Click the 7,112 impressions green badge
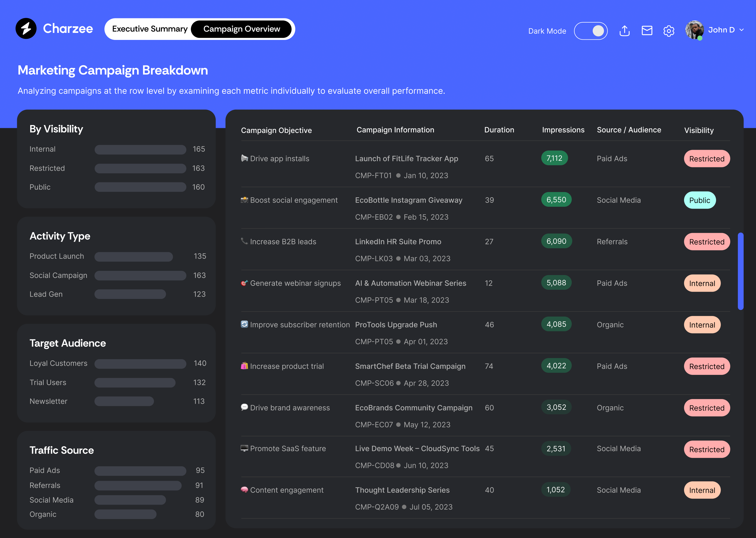Viewport: 756px width, 538px height. (x=554, y=158)
